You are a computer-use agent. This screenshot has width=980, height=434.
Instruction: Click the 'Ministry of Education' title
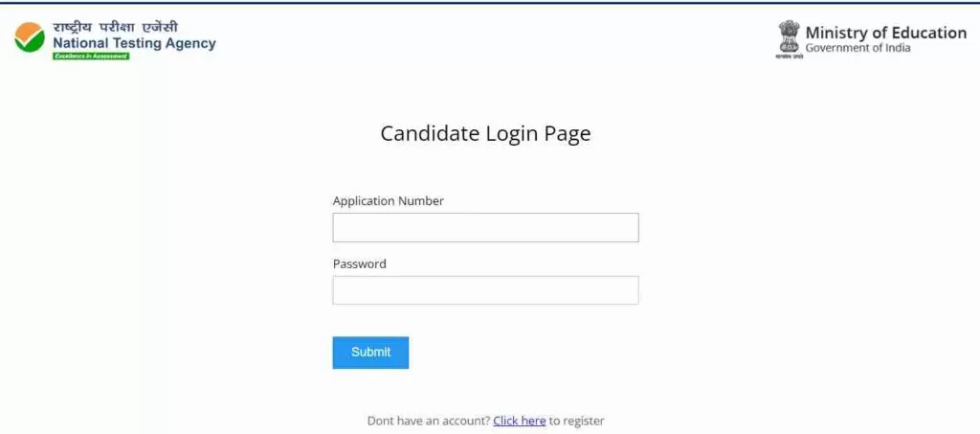point(885,33)
